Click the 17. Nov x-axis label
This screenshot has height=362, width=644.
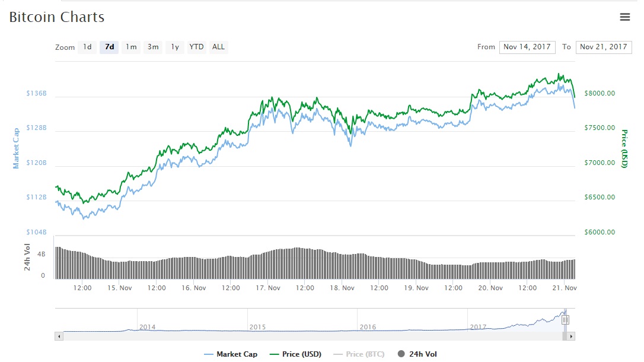(268, 288)
